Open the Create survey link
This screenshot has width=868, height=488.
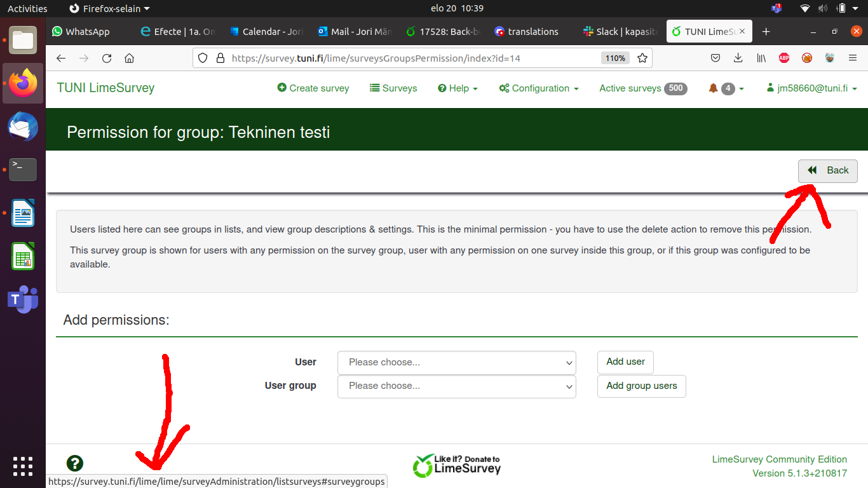point(313,88)
